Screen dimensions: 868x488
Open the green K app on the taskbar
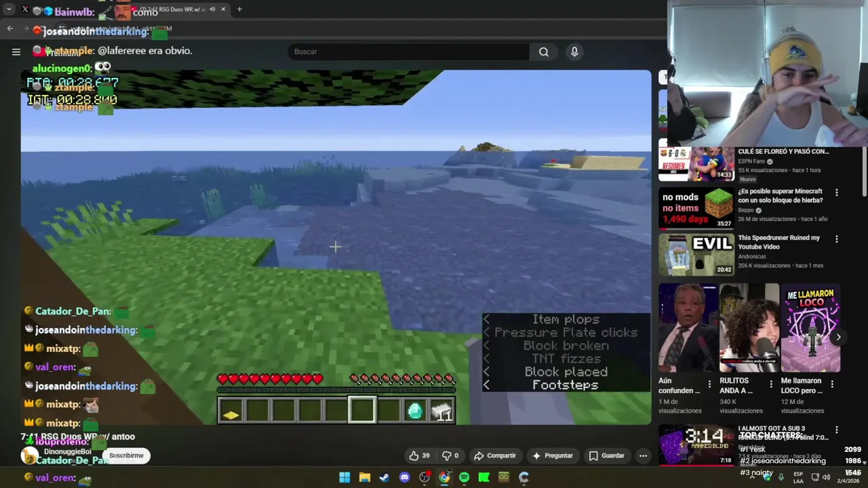tap(484, 477)
